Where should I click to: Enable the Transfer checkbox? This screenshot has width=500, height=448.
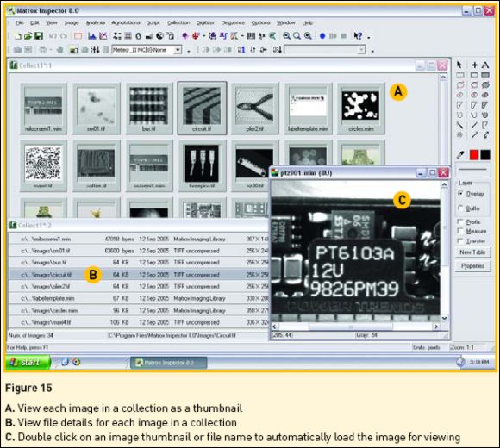click(x=460, y=241)
